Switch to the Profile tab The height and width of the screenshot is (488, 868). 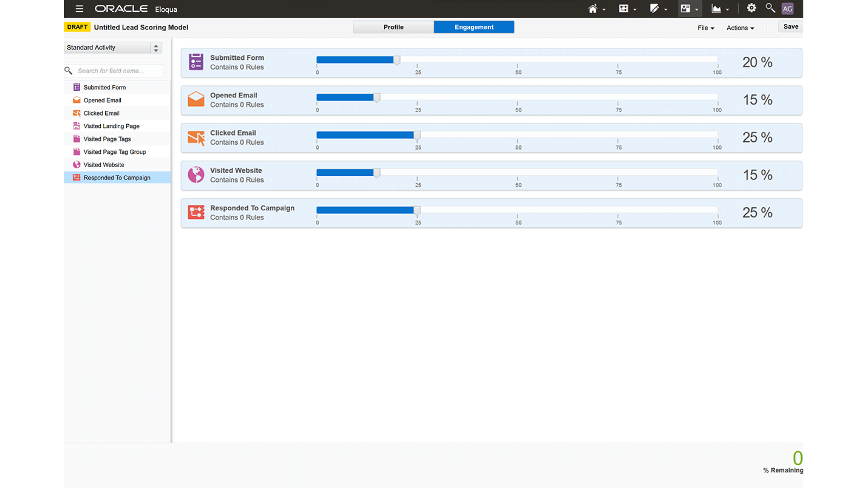393,27
